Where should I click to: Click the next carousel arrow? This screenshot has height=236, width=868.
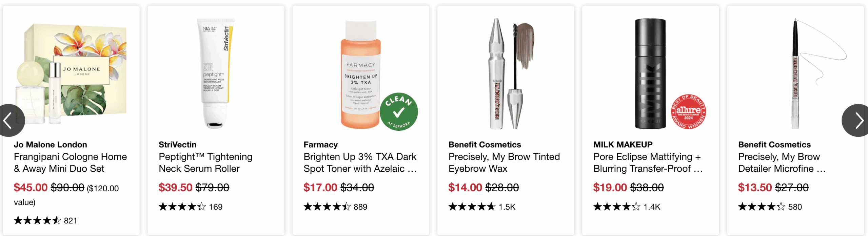(x=857, y=120)
